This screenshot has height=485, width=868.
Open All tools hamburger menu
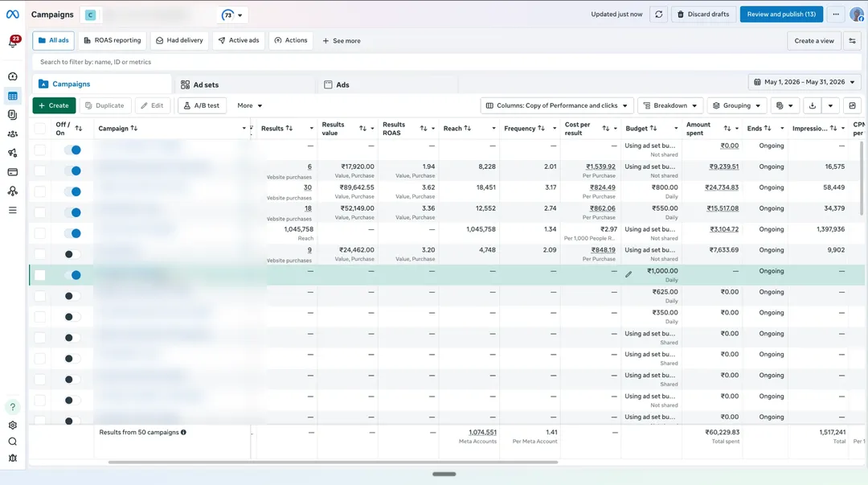13,210
